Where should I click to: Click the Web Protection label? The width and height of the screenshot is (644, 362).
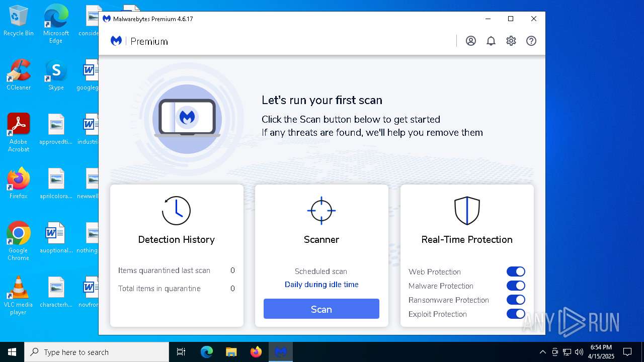click(x=435, y=272)
